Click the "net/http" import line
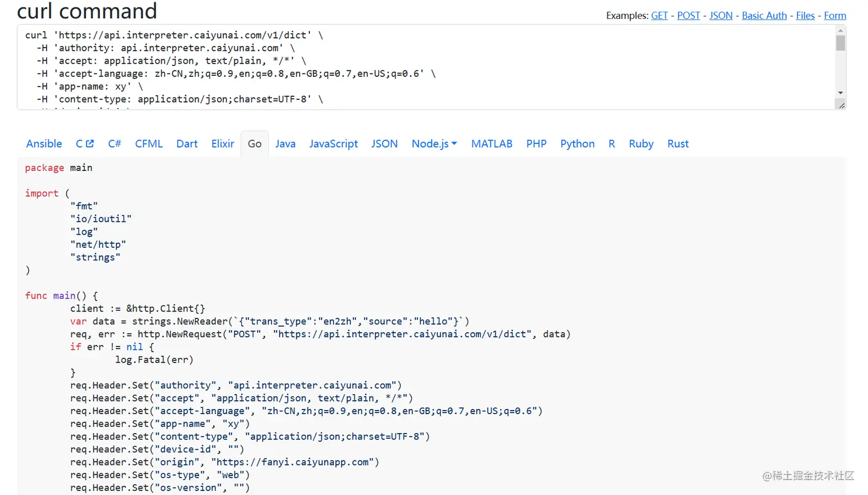Viewport: 868px width, 495px height. 98,244
